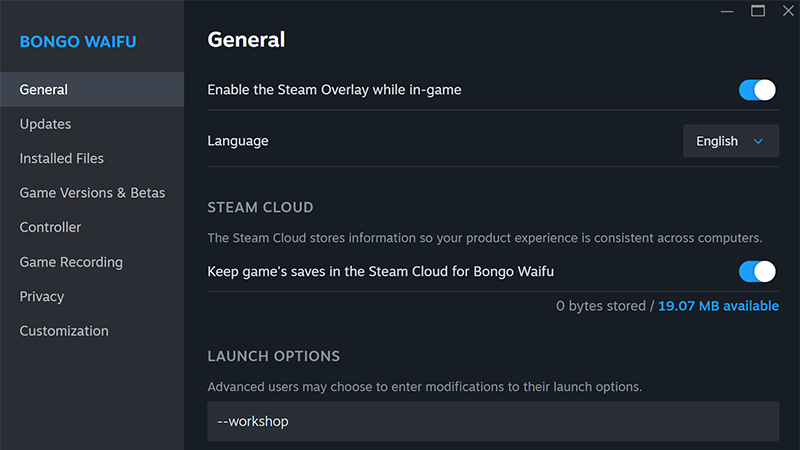Go to Installed Files section
Viewport: 800px width, 450px height.
pyautogui.click(x=61, y=158)
